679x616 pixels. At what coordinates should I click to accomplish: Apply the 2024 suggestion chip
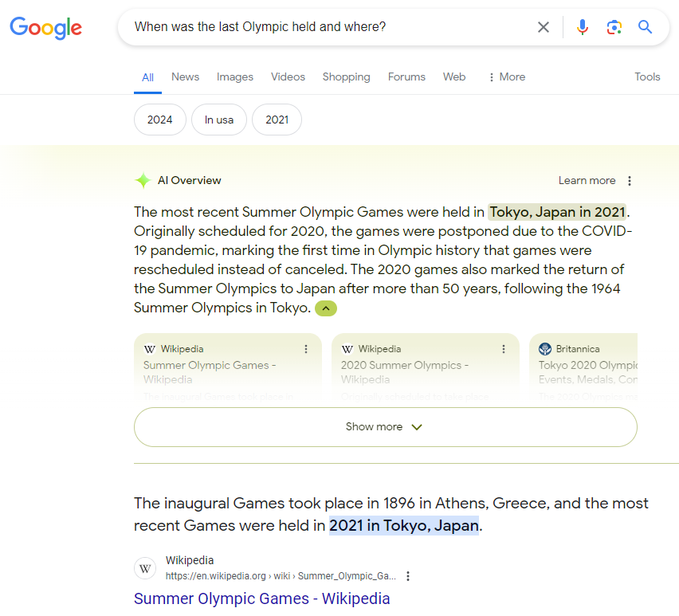(160, 120)
